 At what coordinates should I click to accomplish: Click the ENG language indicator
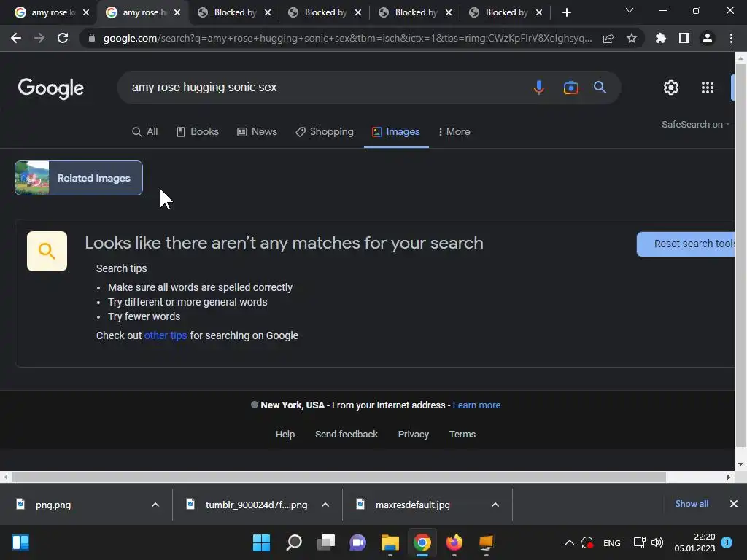[x=612, y=542]
